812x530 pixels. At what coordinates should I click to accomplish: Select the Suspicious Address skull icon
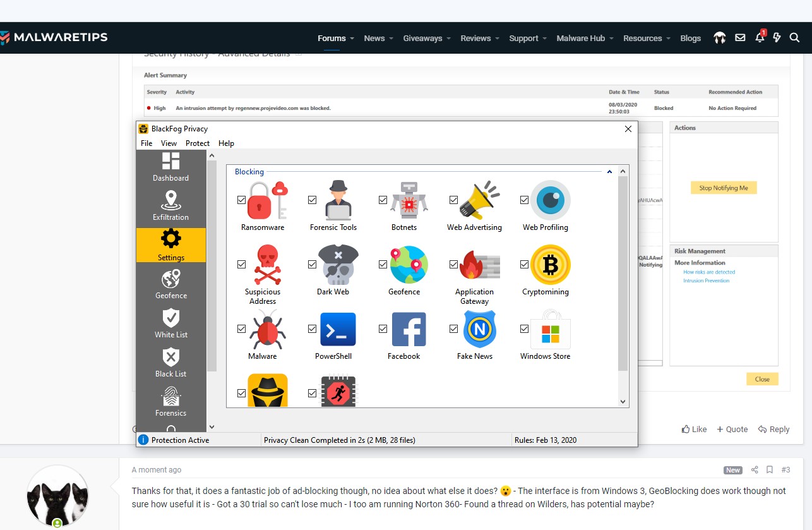267,265
